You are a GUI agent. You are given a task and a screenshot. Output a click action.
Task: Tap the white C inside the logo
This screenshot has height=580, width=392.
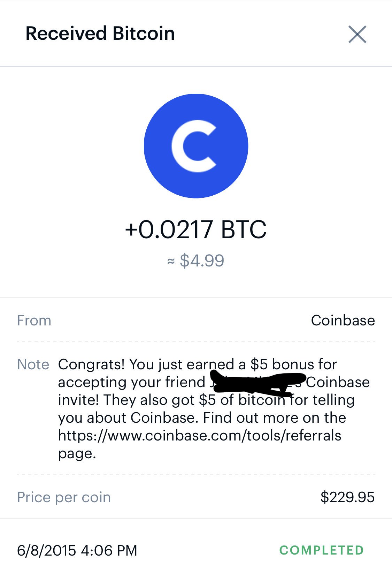coord(194,146)
